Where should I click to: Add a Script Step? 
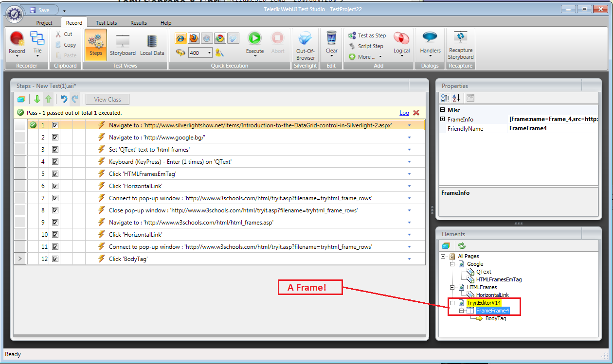click(366, 46)
